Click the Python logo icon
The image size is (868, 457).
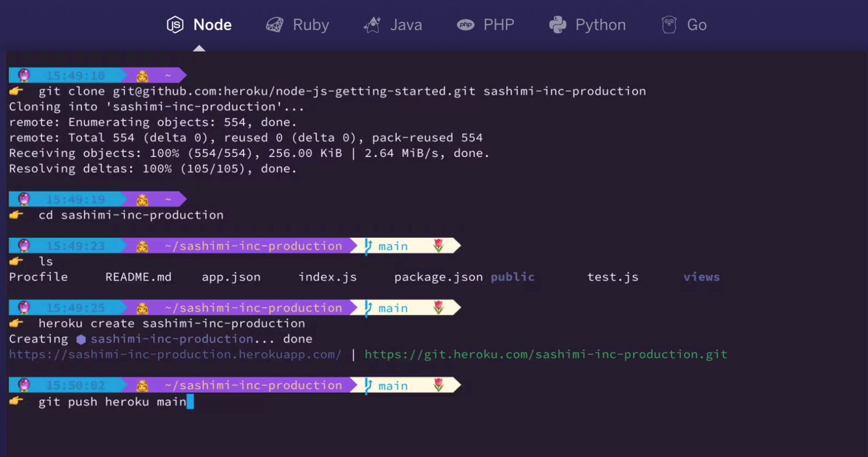(x=558, y=25)
